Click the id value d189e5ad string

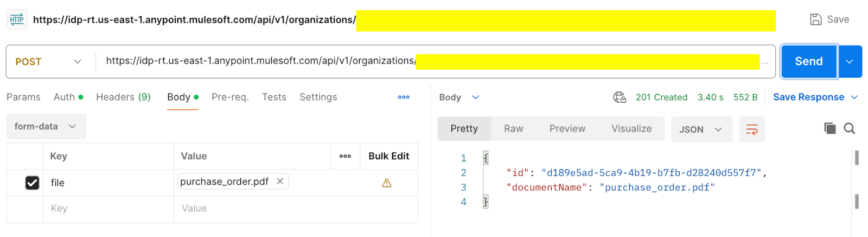click(x=652, y=173)
